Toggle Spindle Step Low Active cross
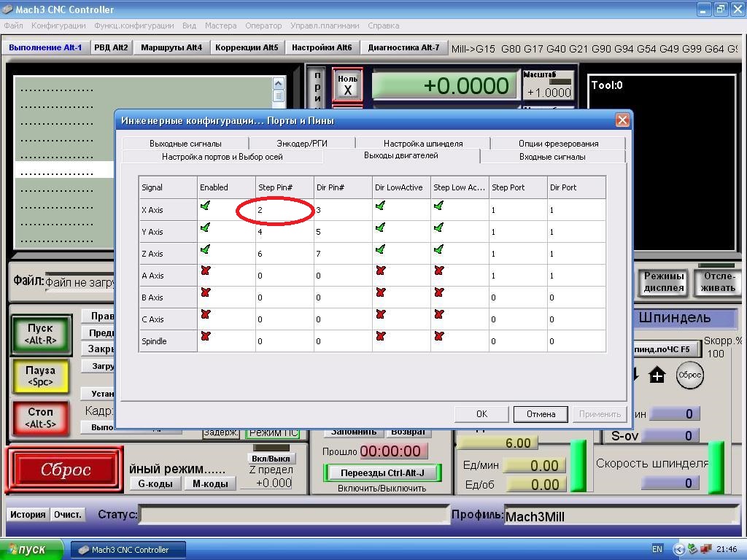Screen dimensions: 747x560 [438, 337]
